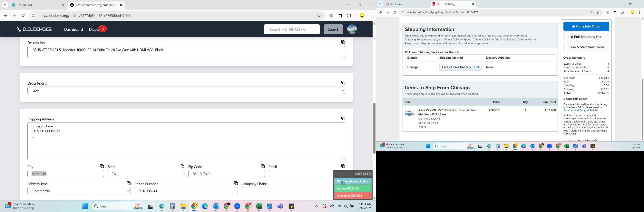This screenshot has height=212, width=644.
Task: Click Open App on the status overlay
Action: (363, 174)
